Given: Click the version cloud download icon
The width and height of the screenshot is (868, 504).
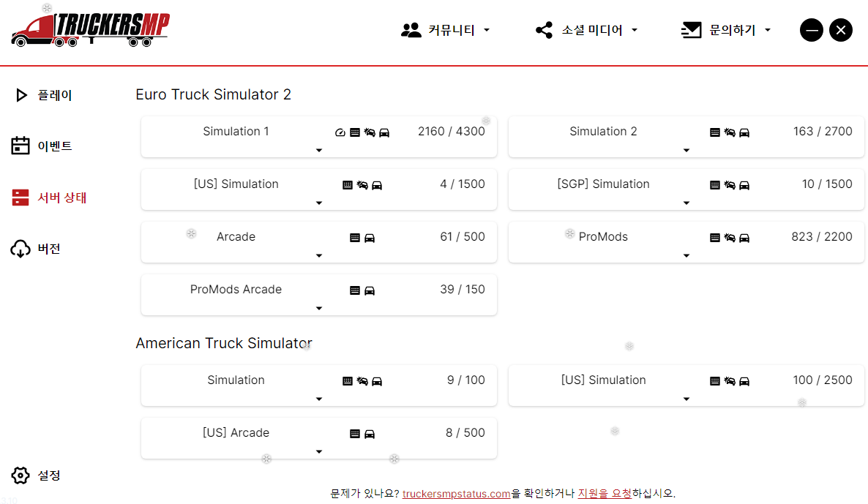Looking at the screenshot, I should click(20, 249).
